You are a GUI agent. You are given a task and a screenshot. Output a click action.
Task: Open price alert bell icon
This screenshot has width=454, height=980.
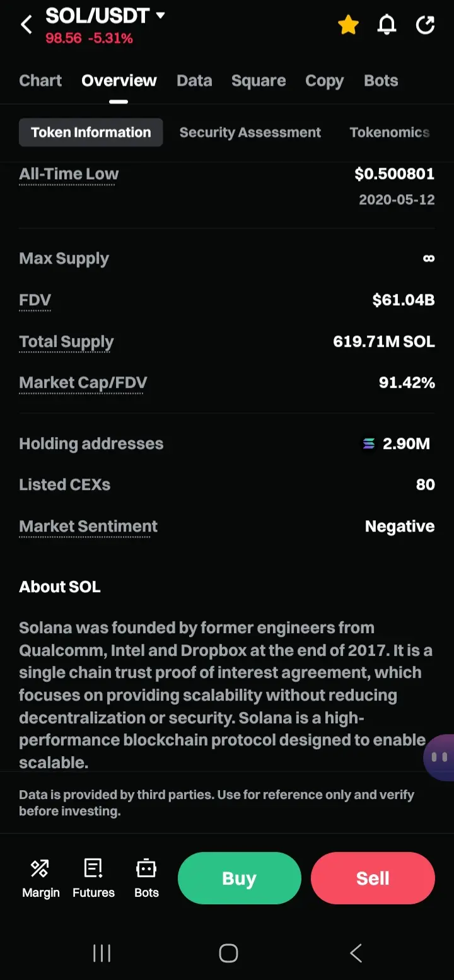(387, 25)
